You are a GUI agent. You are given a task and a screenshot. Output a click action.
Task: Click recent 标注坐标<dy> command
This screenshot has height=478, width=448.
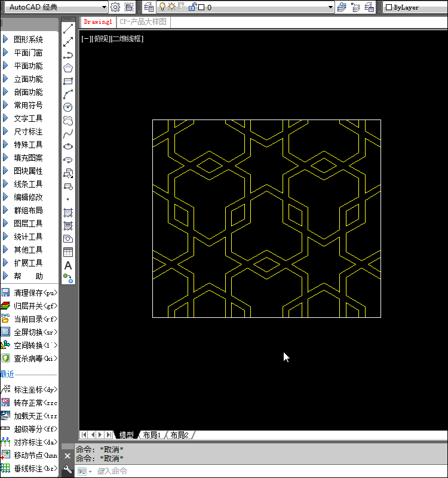(29, 390)
